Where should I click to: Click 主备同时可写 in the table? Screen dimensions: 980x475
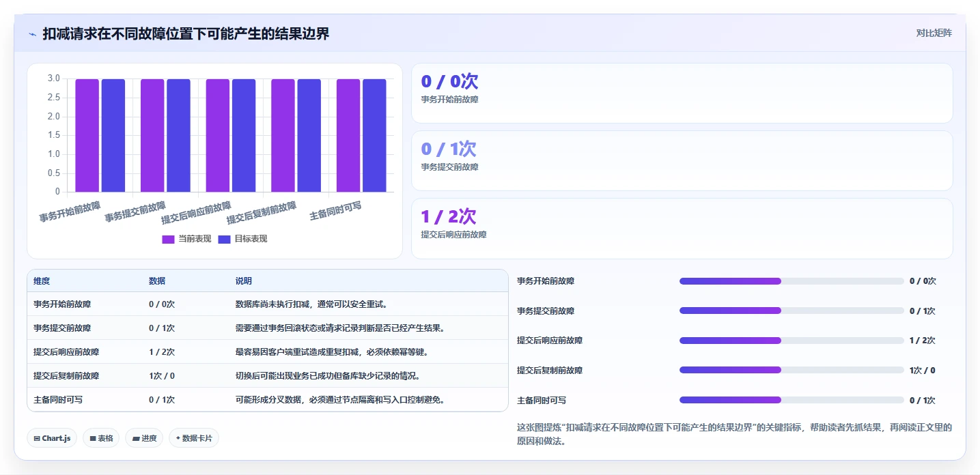click(58, 400)
